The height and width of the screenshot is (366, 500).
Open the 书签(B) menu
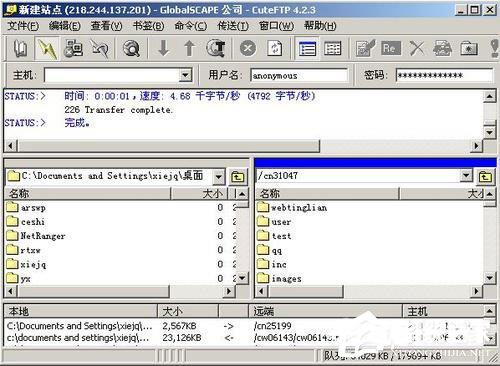(149, 26)
